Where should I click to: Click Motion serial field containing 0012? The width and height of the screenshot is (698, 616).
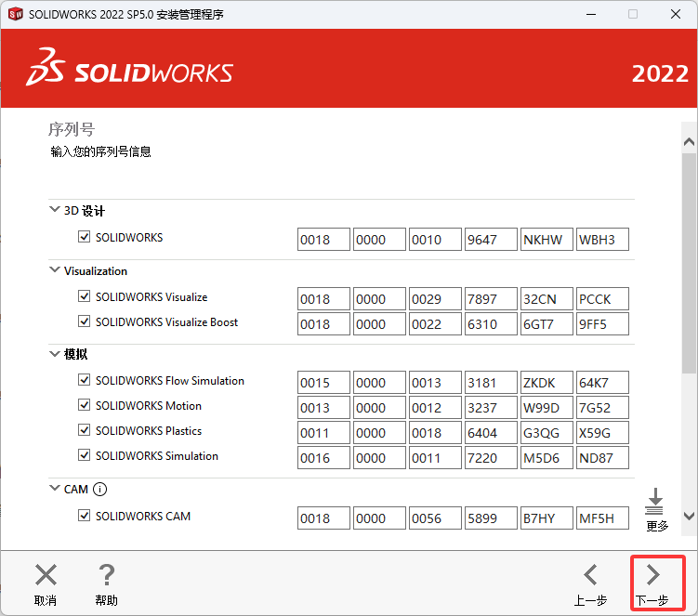[x=435, y=407]
